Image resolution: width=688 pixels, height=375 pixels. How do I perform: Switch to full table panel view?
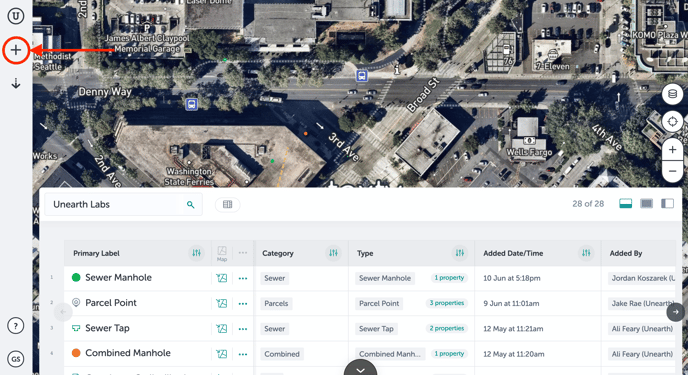[x=646, y=204]
